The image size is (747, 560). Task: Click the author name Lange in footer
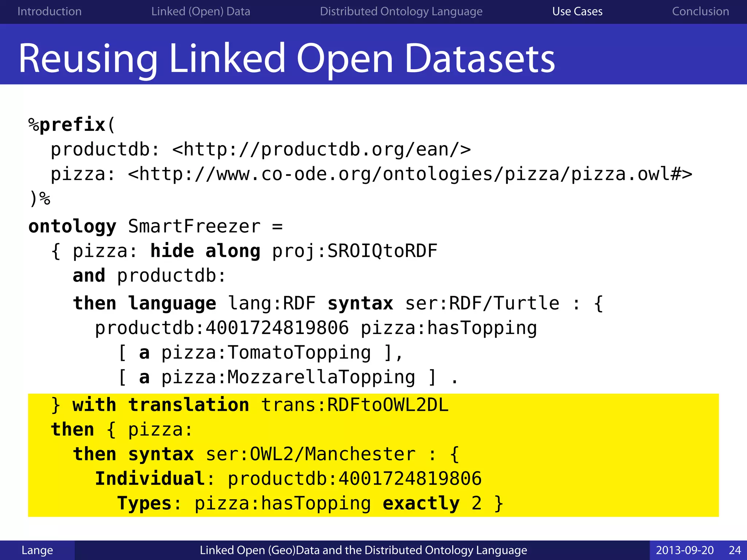click(37, 550)
